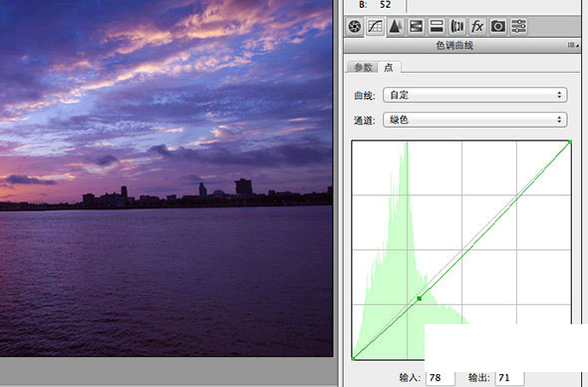Open the Detail panel triangle icon
Screen dimensions: 588x387
click(x=396, y=27)
